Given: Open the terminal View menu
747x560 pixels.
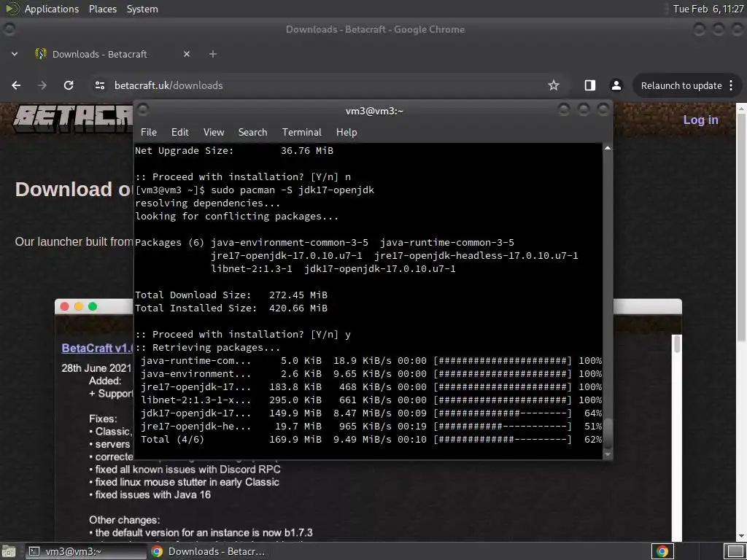Looking at the screenshot, I should click(214, 132).
